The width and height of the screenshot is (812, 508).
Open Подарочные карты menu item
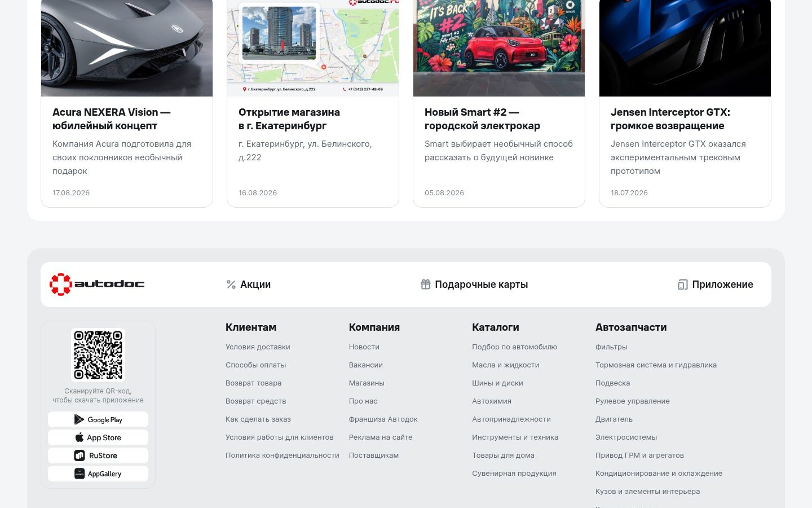point(474,284)
